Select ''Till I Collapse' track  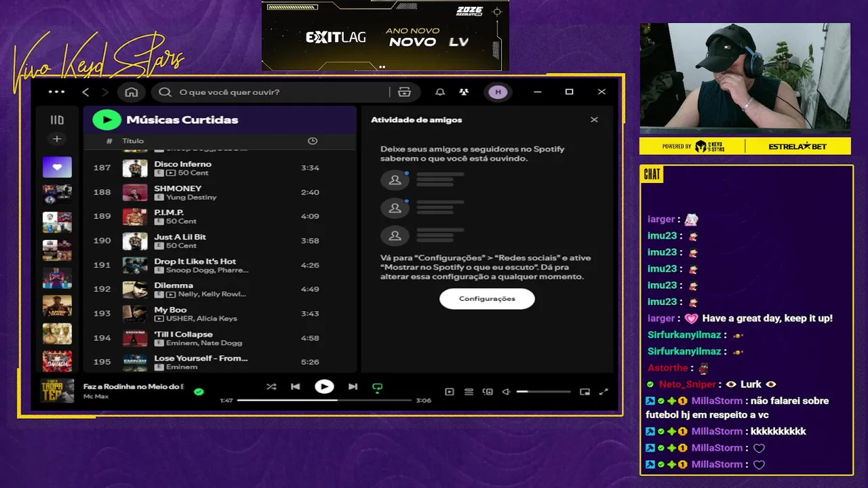[x=183, y=334]
